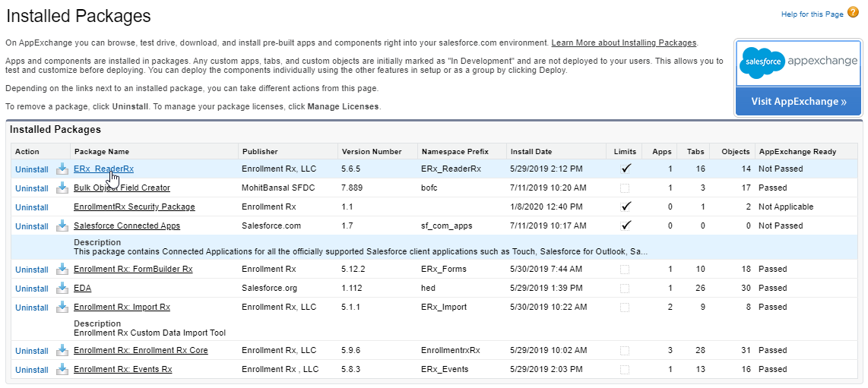Viewport: 868px width, 388px height.
Task: Click download icon for Salesforce Connected Apps
Action: (x=62, y=226)
